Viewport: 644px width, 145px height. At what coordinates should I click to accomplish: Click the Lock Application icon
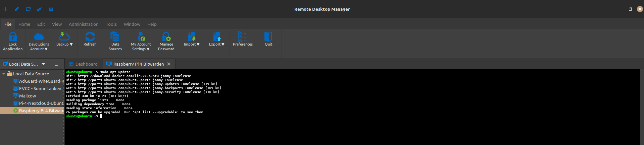click(x=13, y=37)
